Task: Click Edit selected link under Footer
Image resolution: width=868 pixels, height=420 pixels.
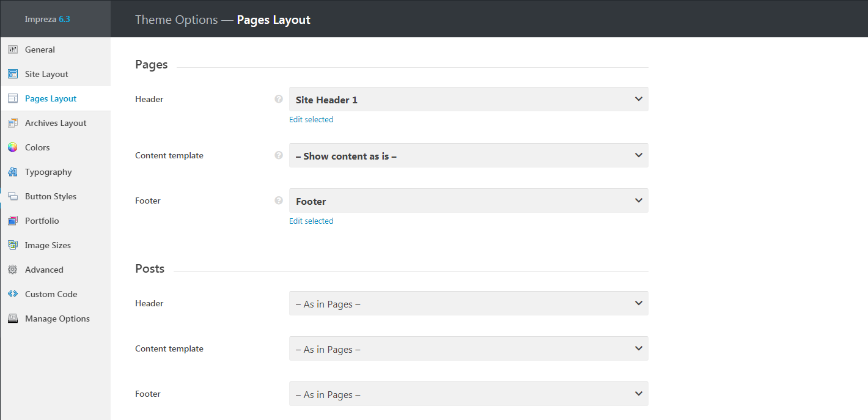Action: point(311,221)
